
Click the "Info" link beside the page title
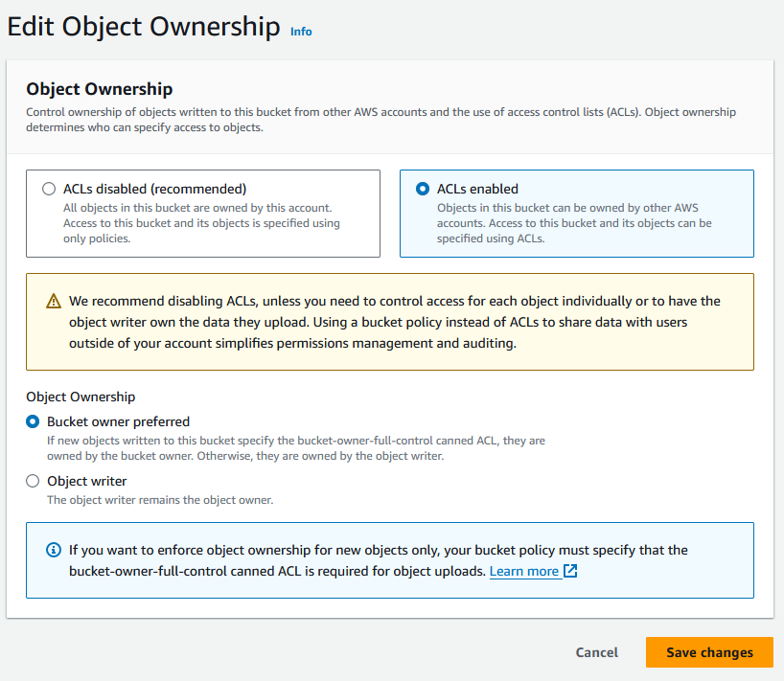(x=301, y=32)
